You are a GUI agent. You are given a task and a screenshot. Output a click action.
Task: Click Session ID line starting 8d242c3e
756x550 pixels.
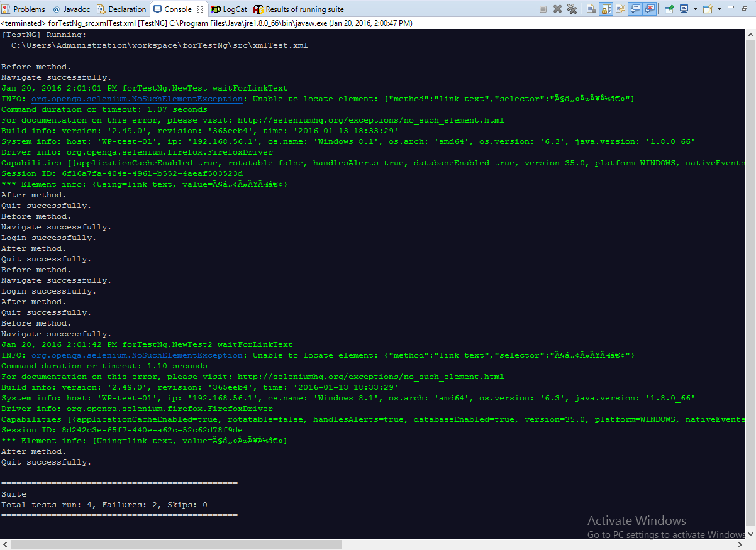click(122, 430)
